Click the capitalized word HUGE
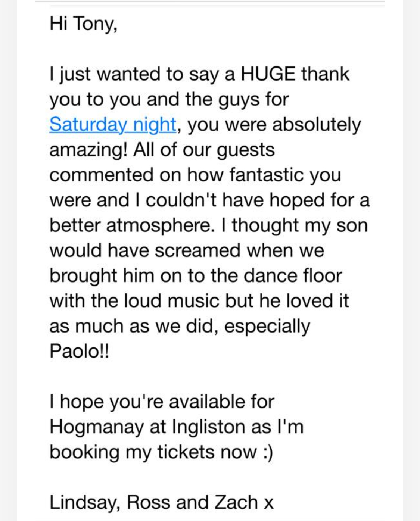 point(268,74)
